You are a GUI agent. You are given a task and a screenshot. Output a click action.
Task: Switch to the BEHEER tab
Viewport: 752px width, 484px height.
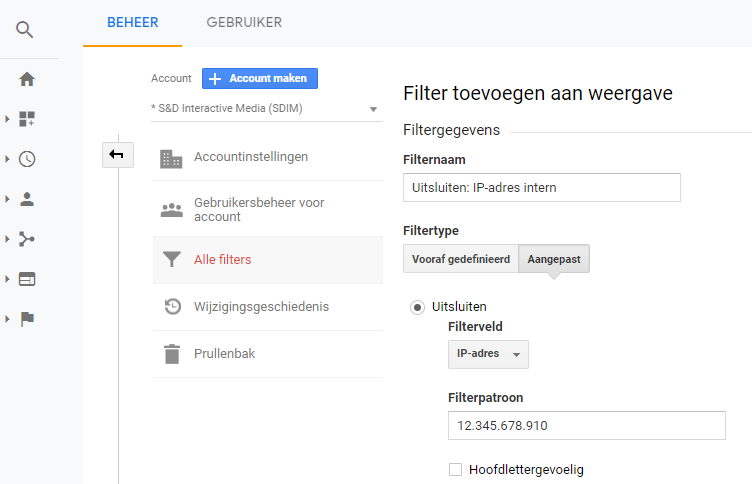point(132,23)
